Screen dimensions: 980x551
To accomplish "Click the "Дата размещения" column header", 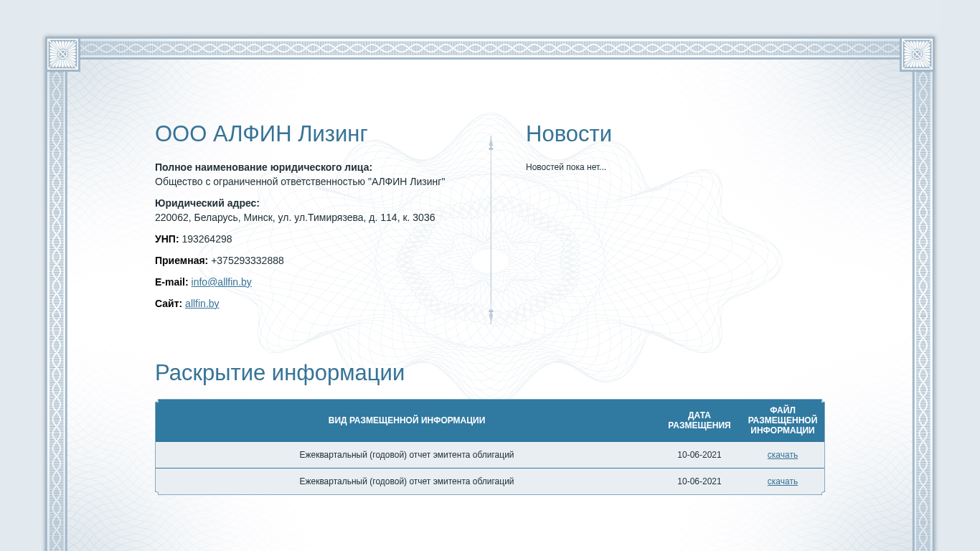I will point(699,420).
